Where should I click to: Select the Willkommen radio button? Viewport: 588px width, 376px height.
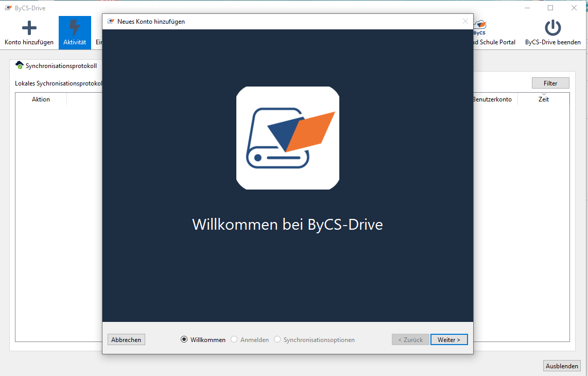[184, 340]
